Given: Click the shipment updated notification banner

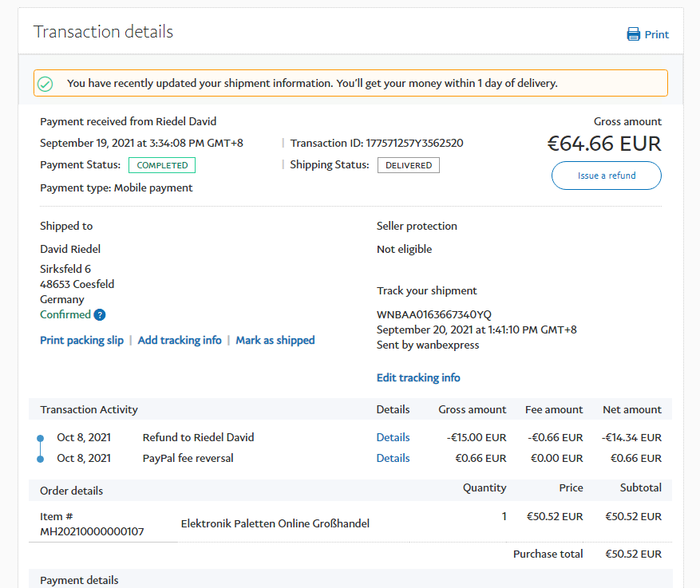Looking at the screenshot, I should coord(351,83).
